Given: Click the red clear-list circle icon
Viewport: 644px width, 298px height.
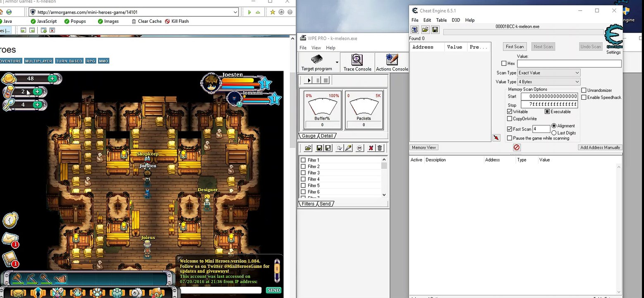Looking at the screenshot, I should click(517, 147).
